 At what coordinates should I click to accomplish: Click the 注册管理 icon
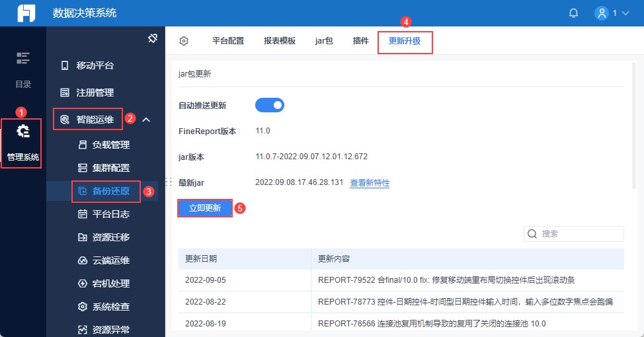pos(65,93)
